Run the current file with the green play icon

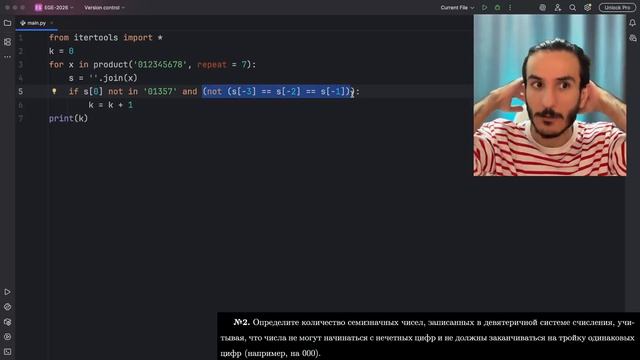pyautogui.click(x=484, y=7)
